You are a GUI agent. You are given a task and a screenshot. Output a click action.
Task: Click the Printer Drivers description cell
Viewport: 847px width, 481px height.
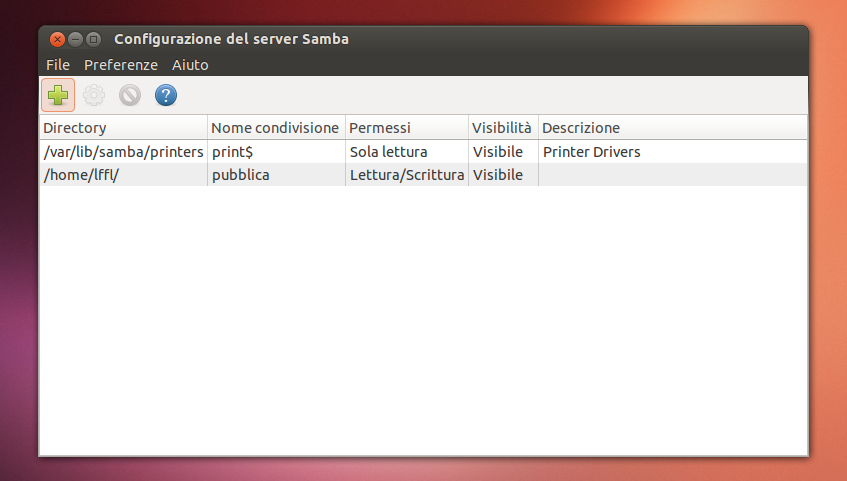591,152
